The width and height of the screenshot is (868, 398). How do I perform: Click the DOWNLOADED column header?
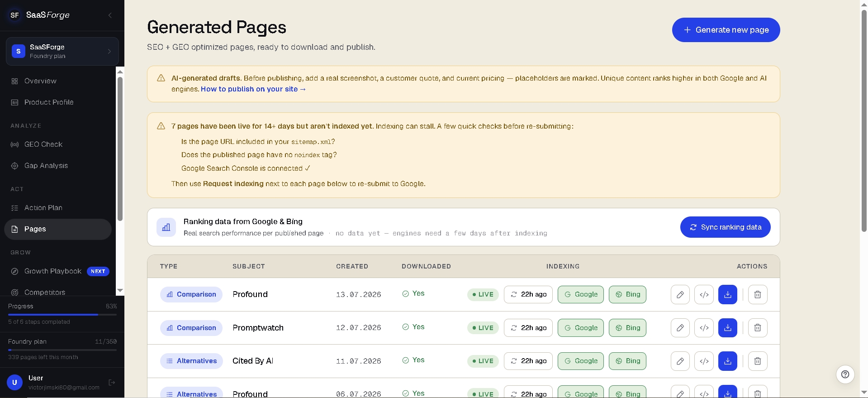[426, 266]
